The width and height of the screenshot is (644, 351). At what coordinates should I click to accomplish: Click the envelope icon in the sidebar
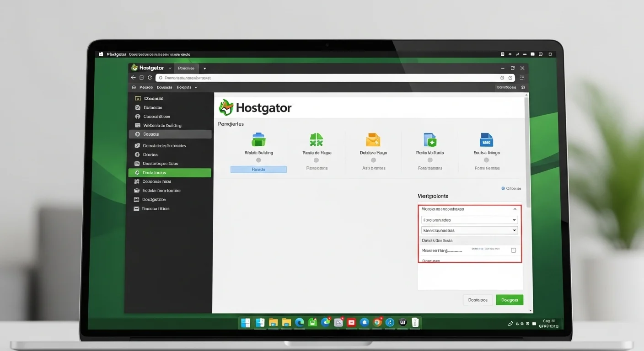point(136,208)
